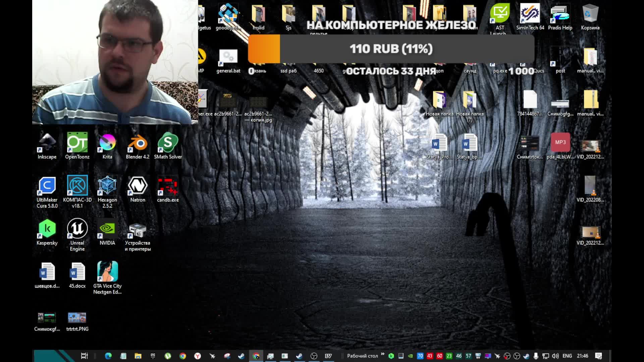Toggle volume via the speaker tray icon

pos(555,356)
